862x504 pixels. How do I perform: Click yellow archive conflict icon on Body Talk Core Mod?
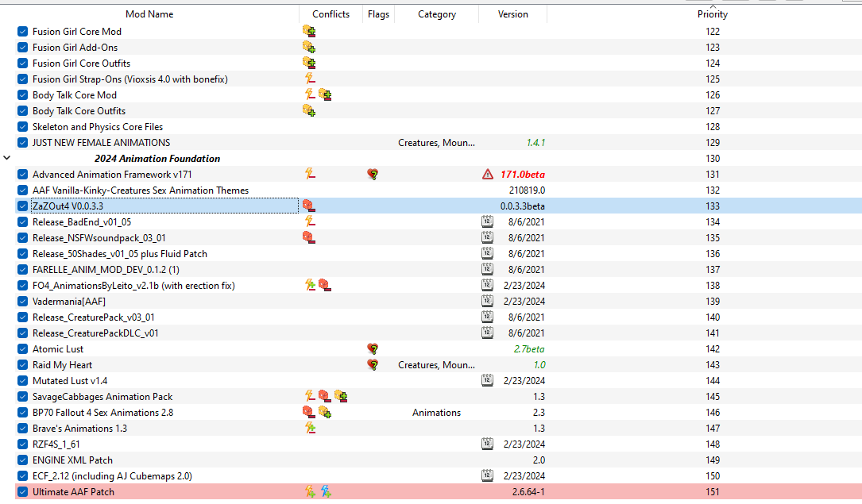pyautogui.click(x=325, y=94)
